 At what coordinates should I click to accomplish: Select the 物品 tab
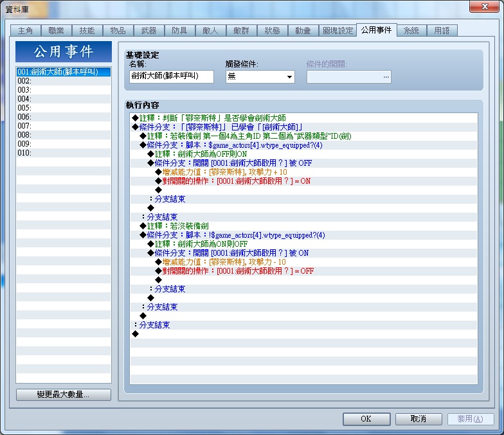(118, 31)
